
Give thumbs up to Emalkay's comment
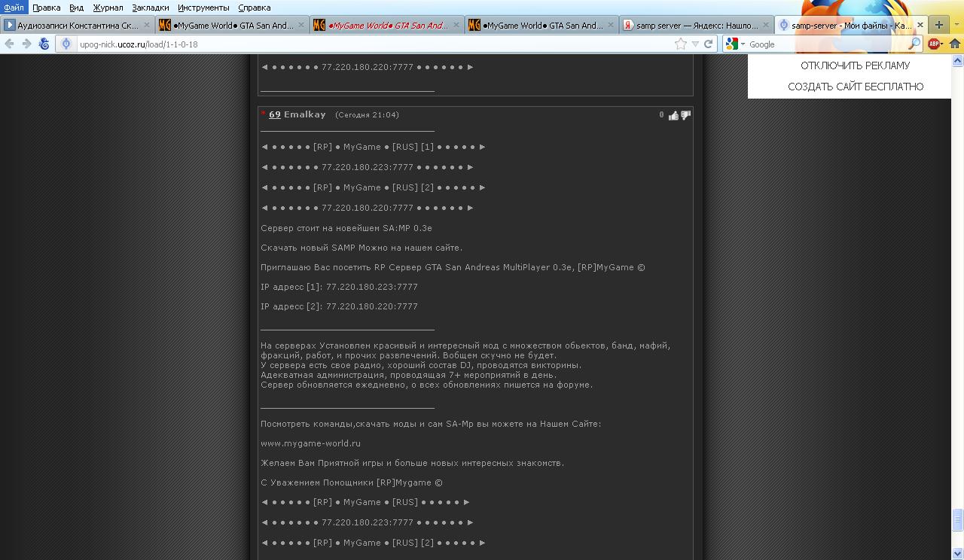coord(673,115)
